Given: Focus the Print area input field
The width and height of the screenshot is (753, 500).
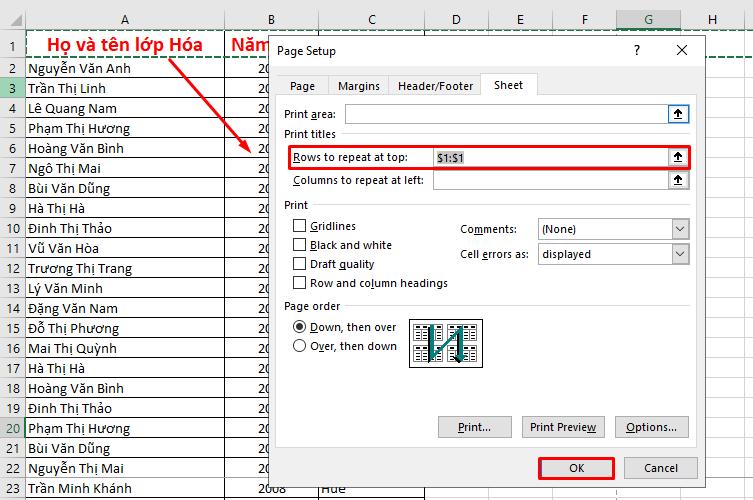Looking at the screenshot, I should point(507,114).
